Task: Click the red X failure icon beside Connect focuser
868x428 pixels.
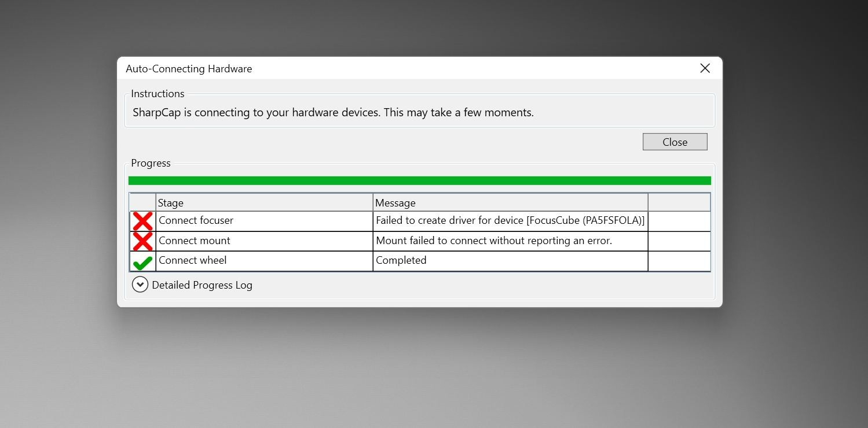Action: [x=142, y=220]
